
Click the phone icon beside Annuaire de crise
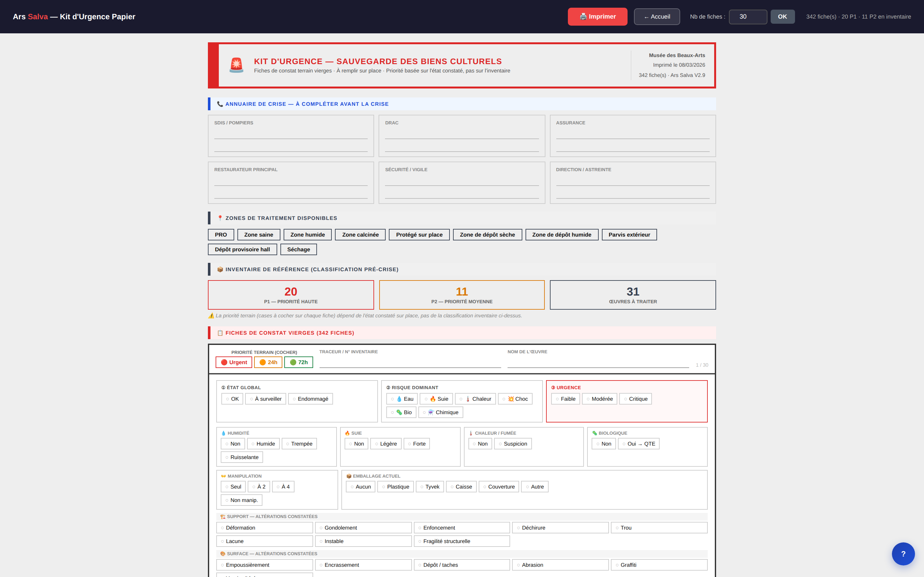220,104
